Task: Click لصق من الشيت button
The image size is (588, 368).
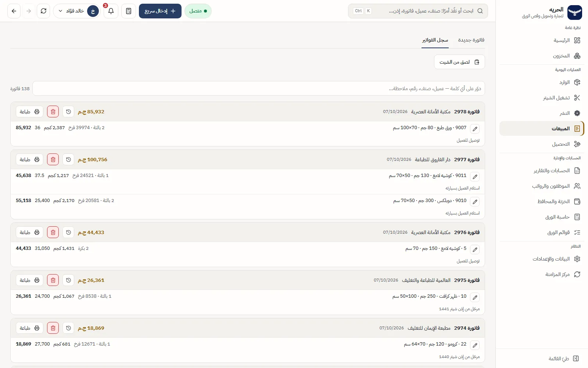Action: 459,62
